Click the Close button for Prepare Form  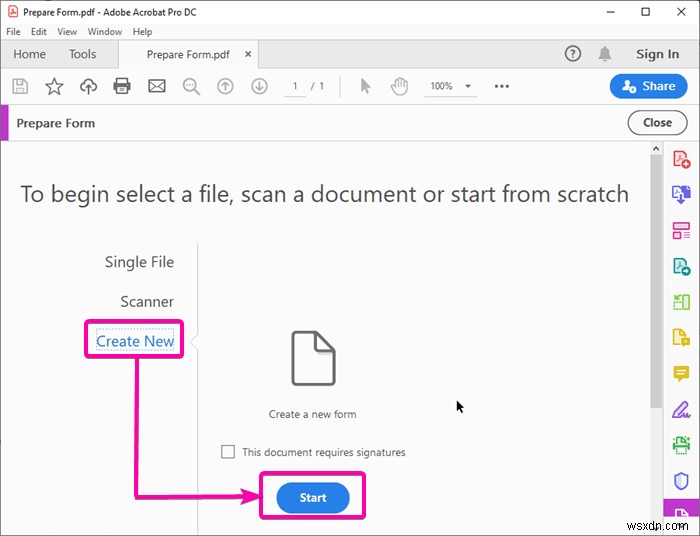pos(657,123)
